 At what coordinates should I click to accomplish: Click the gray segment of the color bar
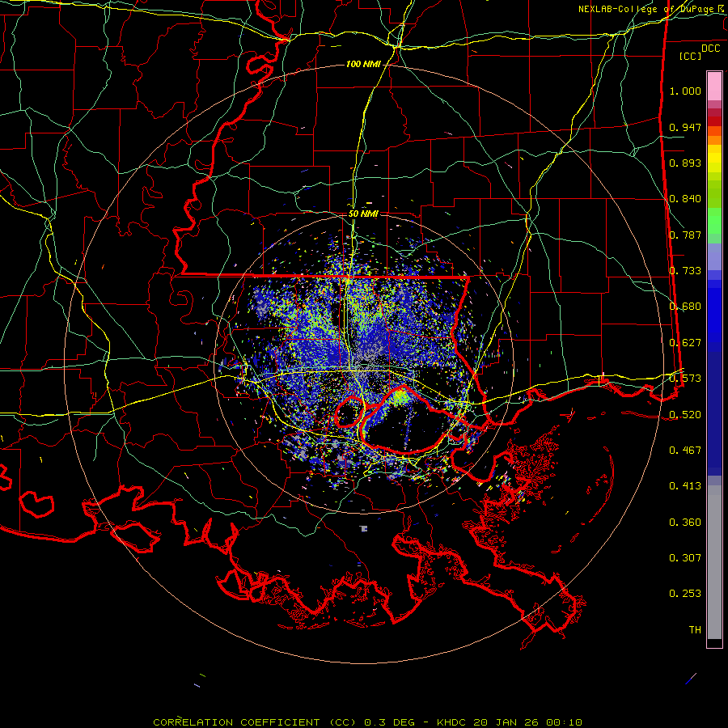714,562
